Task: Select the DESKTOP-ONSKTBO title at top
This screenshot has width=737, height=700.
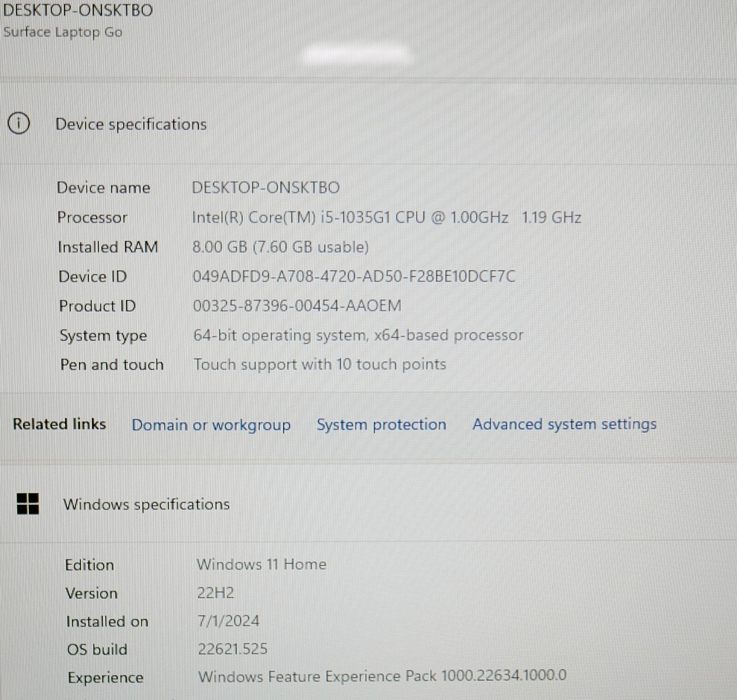Action: pos(78,10)
